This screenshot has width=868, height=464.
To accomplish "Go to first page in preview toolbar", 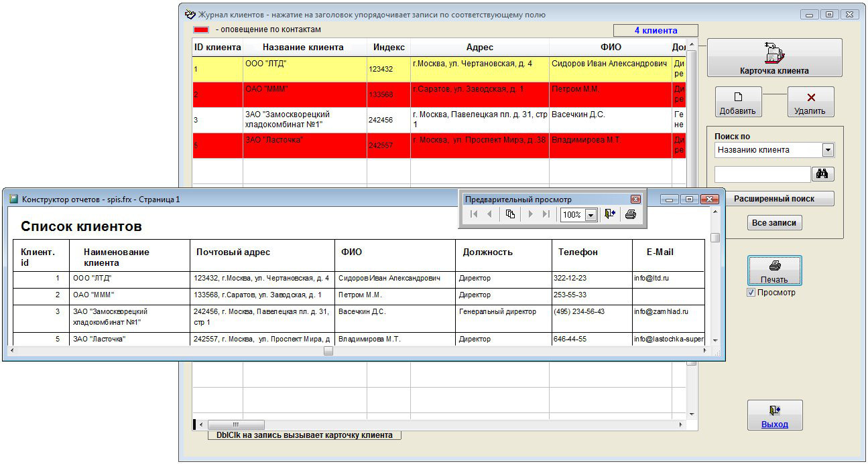I will 474,214.
